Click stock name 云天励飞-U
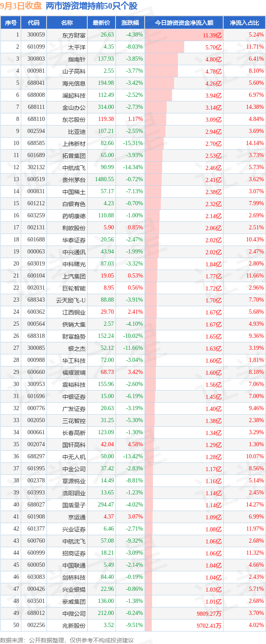 point(71,300)
